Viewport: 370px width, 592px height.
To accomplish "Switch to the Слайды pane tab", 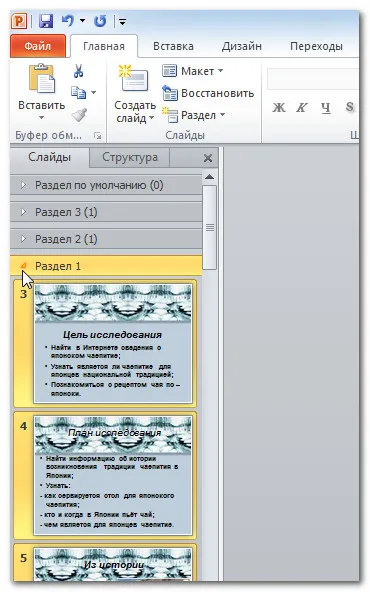I will [49, 157].
